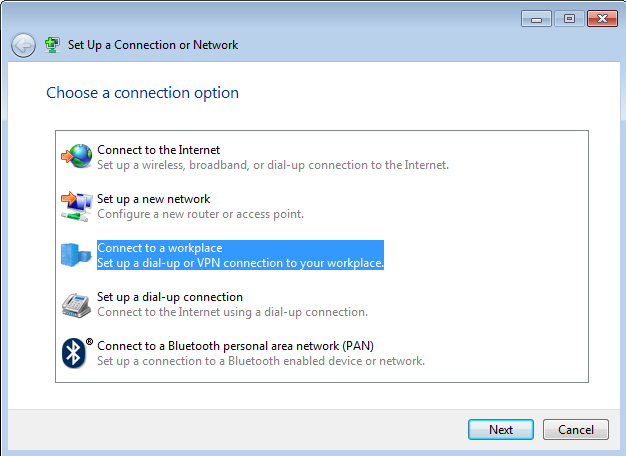Pick 'Set up a dial-up connection' title
The width and height of the screenshot is (626, 456).
pyautogui.click(x=170, y=297)
